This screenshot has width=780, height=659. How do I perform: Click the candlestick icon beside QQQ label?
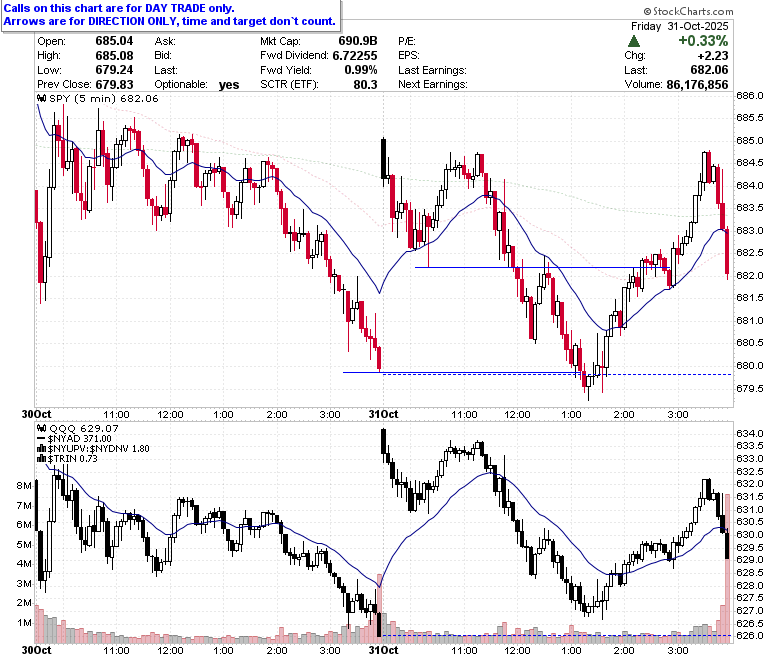pyautogui.click(x=42, y=428)
